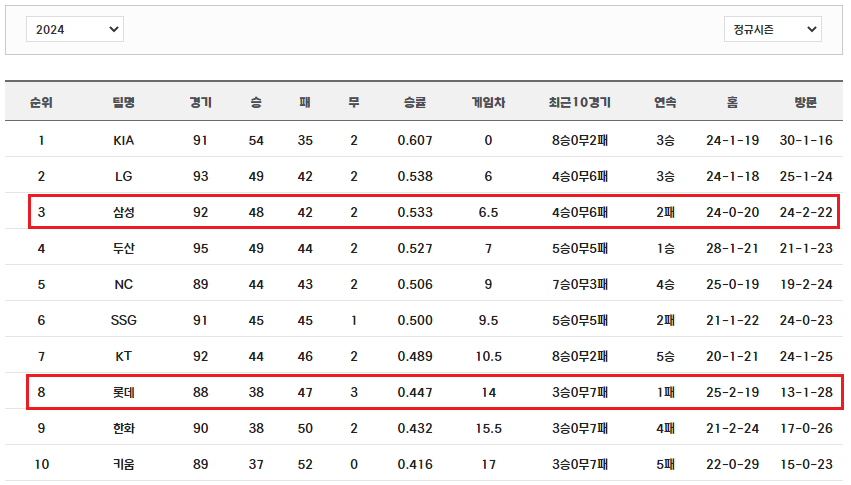Click away record 25-1-24 for LG
851x485 pixels.
[806, 176]
